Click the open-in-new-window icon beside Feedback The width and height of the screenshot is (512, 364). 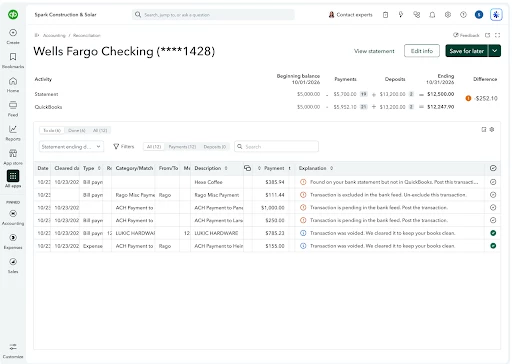[x=487, y=35]
